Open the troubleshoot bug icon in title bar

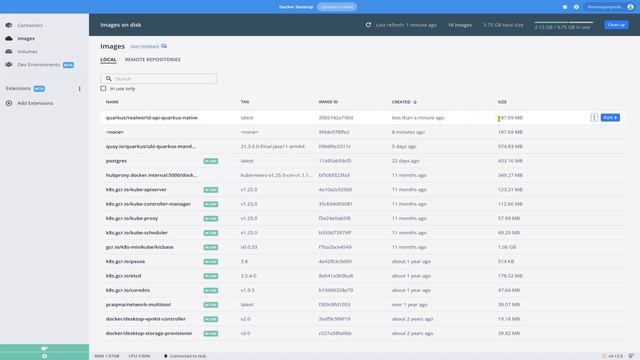(x=565, y=7)
